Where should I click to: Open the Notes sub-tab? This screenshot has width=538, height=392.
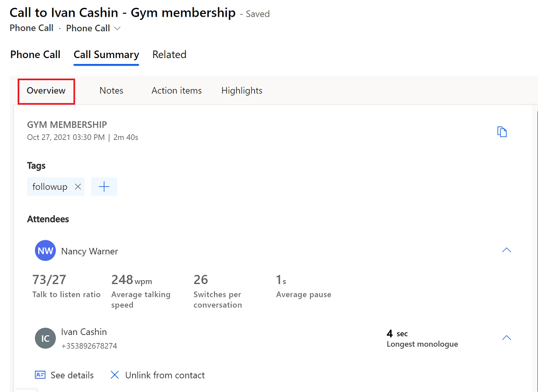click(111, 91)
